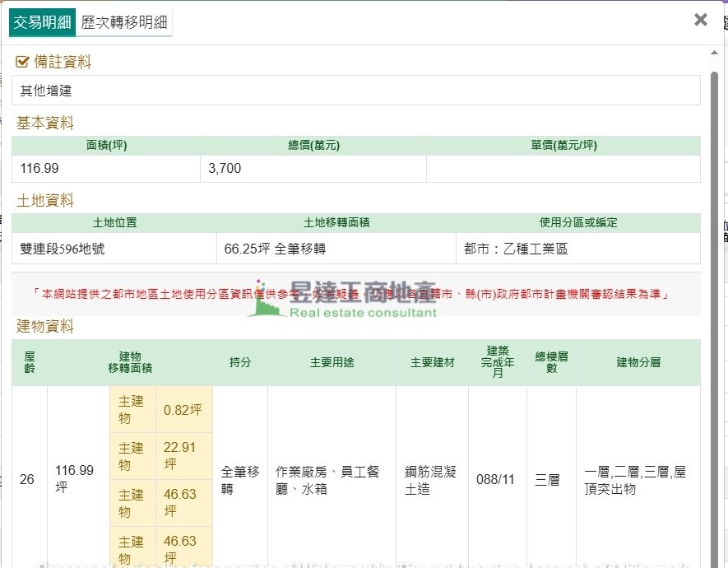Click the 鋼筋混凝土造 material cell
Viewport: 728px width, 568px height.
(431, 480)
